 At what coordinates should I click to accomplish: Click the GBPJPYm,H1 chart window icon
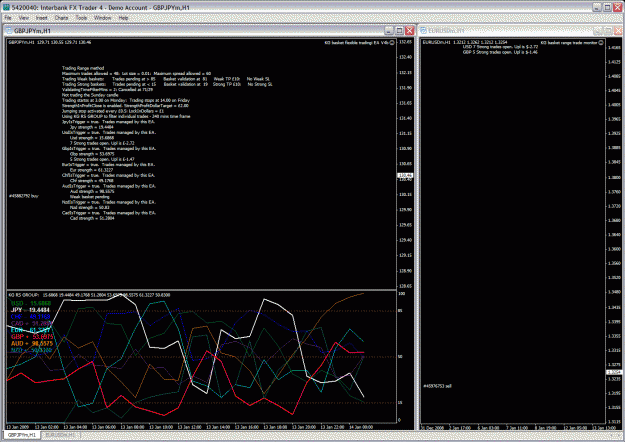tap(9, 31)
